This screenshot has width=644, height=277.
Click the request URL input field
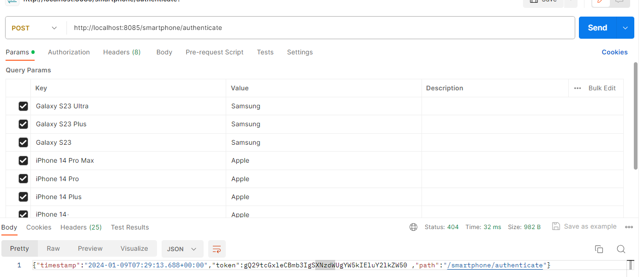pos(321,28)
